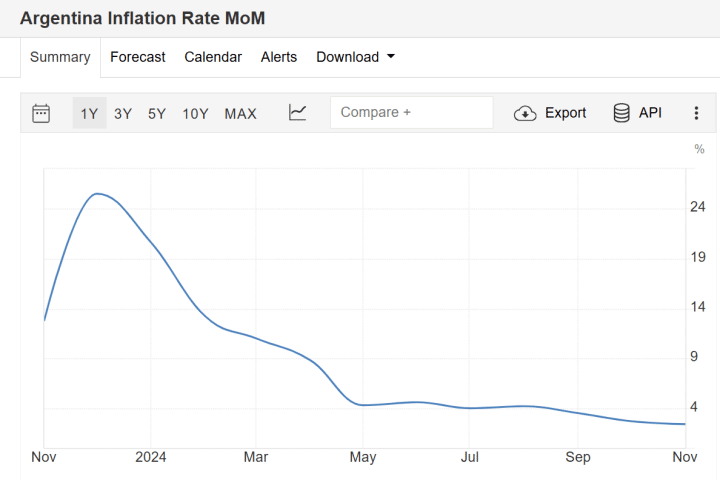Click the API database icon

pyautogui.click(x=622, y=113)
